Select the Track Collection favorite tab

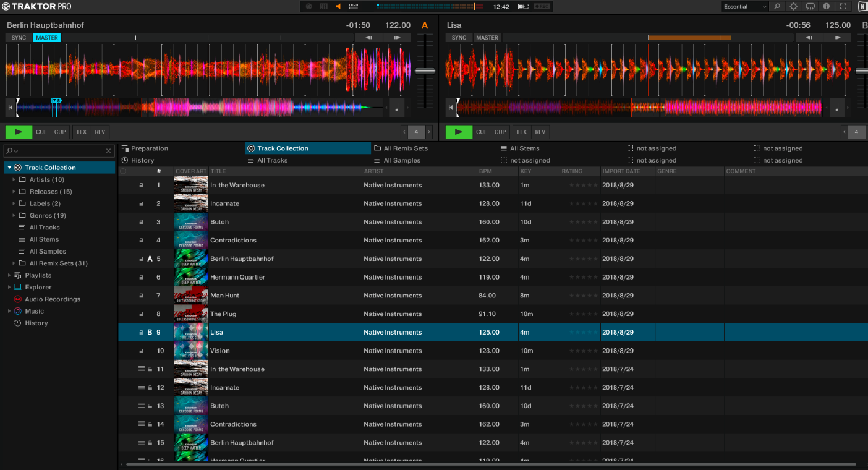(307, 148)
